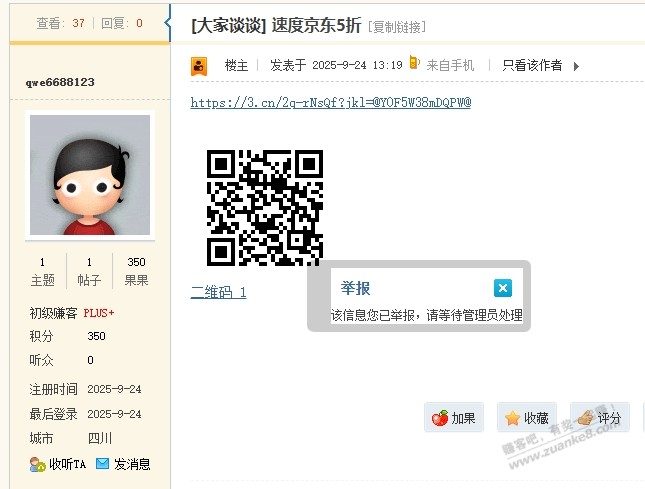Click the 注册时间 2025-9-24 entry
Image resolution: width=645 pixels, height=489 pixels.
point(85,389)
